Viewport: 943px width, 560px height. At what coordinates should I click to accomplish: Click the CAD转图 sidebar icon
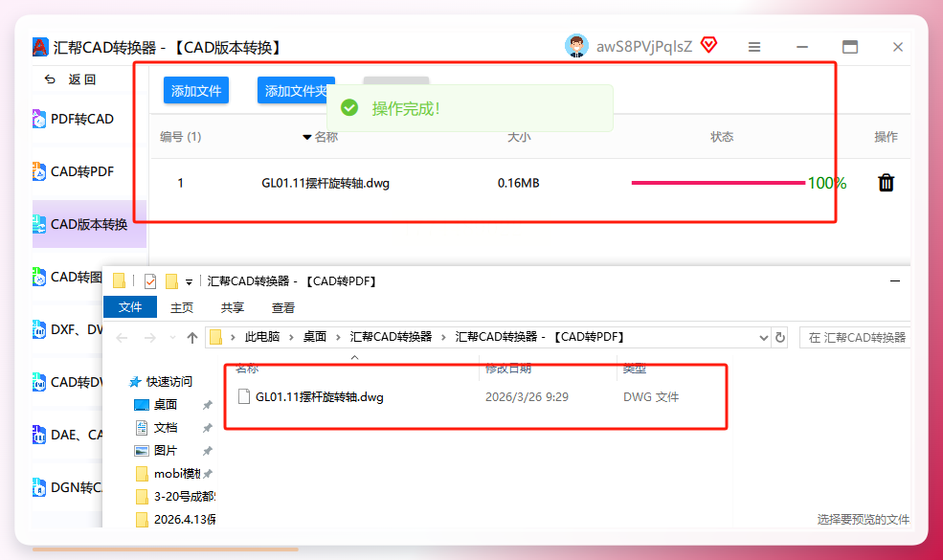coord(39,277)
